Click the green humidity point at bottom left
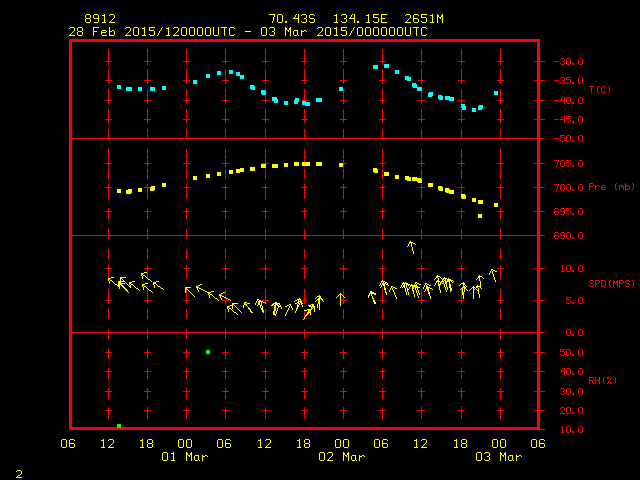The height and width of the screenshot is (480, 640). 119,426
